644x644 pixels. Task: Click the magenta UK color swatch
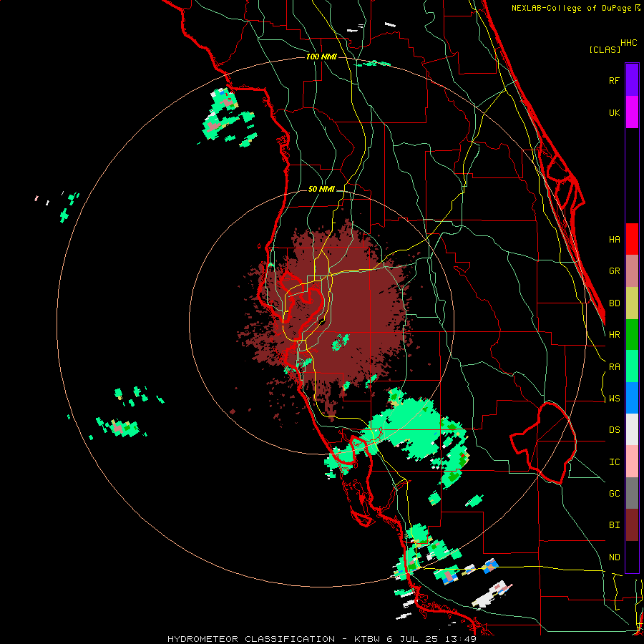tap(632, 112)
